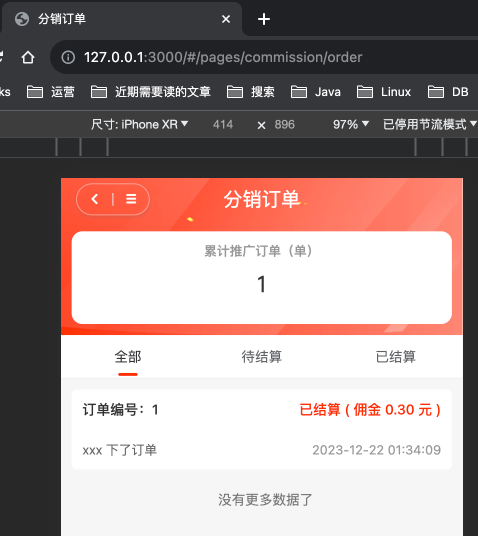Viewport: 478px width, 536px height.
Task: Open the 搜索 bookmarks folder
Action: click(251, 92)
